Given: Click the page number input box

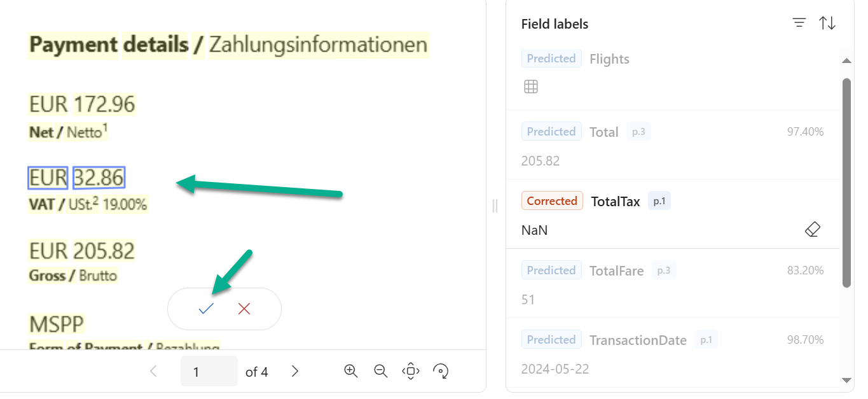Looking at the screenshot, I should click(x=209, y=371).
